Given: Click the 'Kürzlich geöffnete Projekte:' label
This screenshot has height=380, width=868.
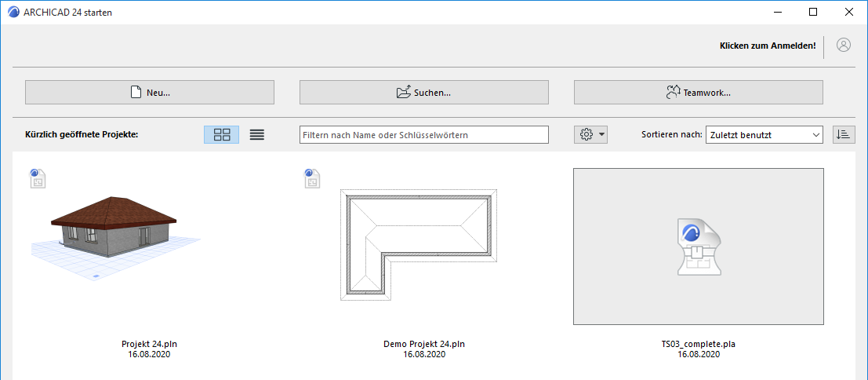Looking at the screenshot, I should point(82,134).
